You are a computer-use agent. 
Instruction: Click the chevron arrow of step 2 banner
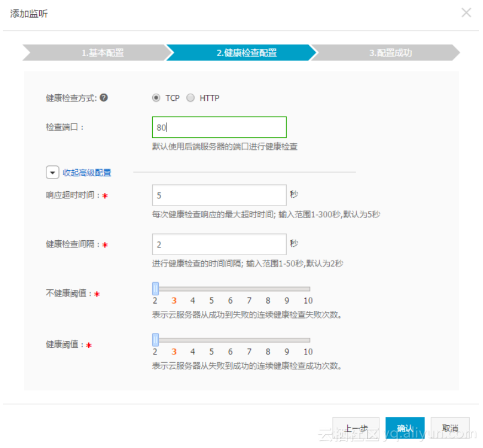click(x=314, y=53)
